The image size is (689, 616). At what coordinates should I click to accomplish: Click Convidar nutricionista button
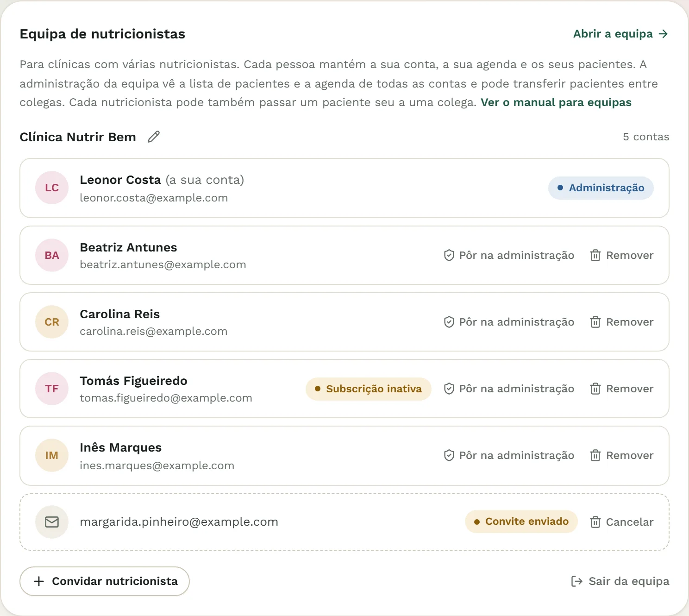(105, 581)
